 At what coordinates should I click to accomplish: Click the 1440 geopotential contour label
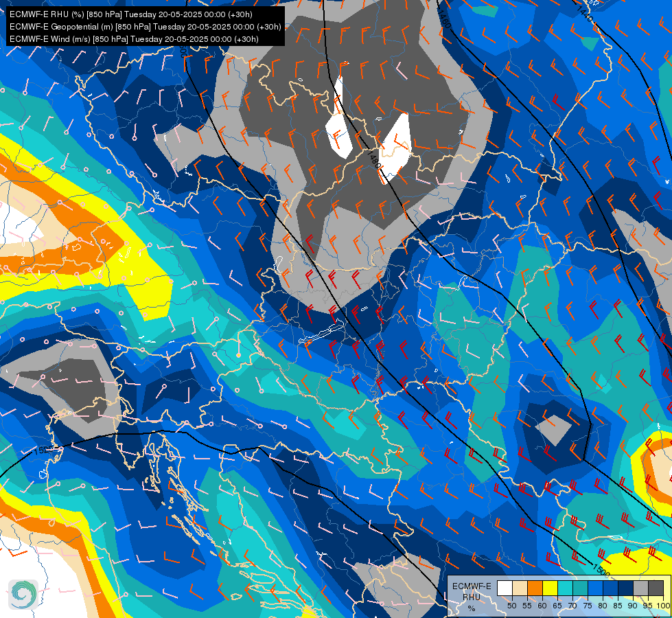585,14
